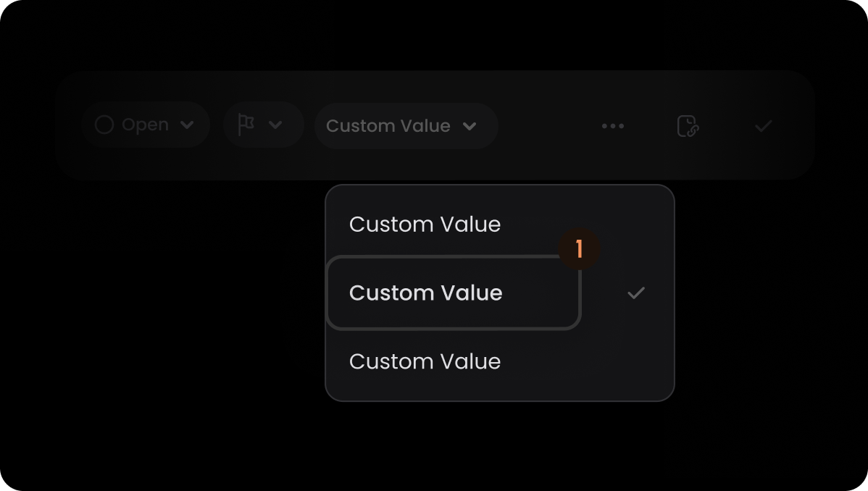Screen dimensions: 868x491
Task: Click Custom Value text in toolbar pill
Action: click(388, 126)
